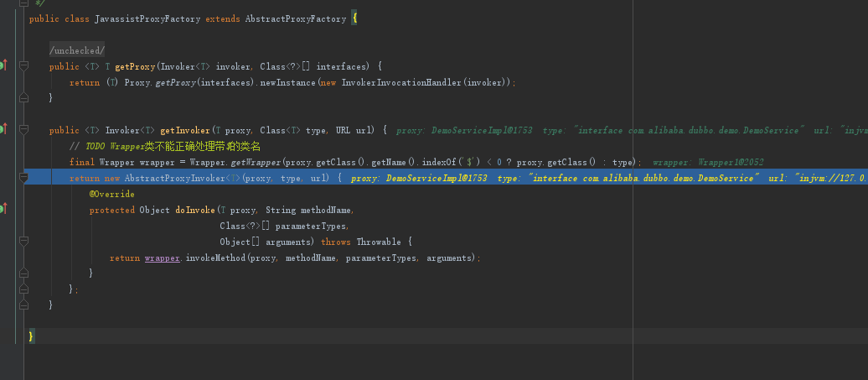Click the 'protected' keyword before doInvoke
This screenshot has width=868, height=380.
[x=111, y=210]
